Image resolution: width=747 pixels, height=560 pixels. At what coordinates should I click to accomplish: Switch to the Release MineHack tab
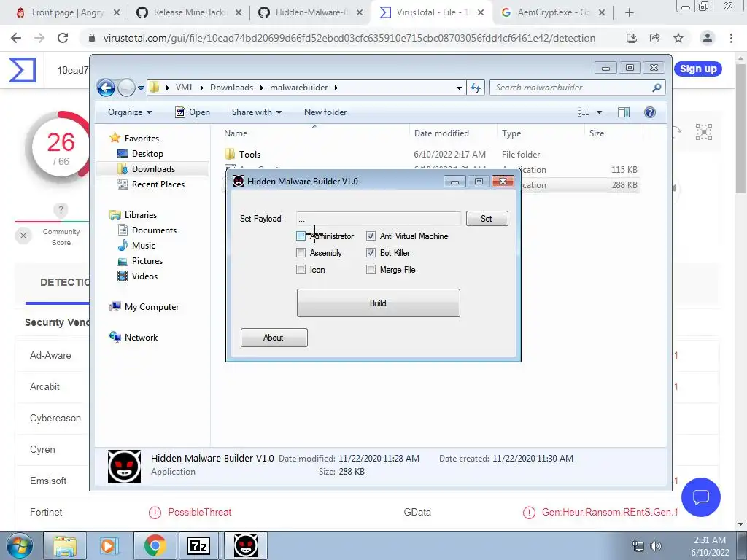point(189,12)
